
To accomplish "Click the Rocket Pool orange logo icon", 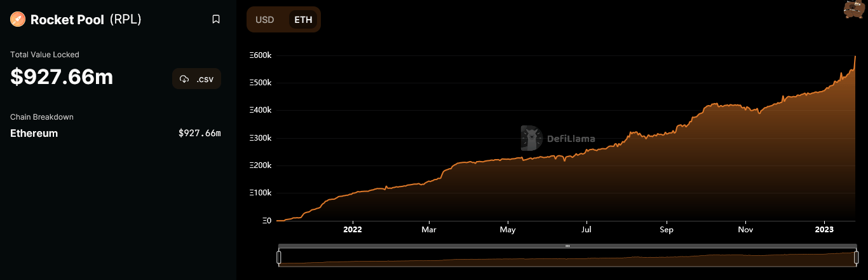I will coord(17,20).
